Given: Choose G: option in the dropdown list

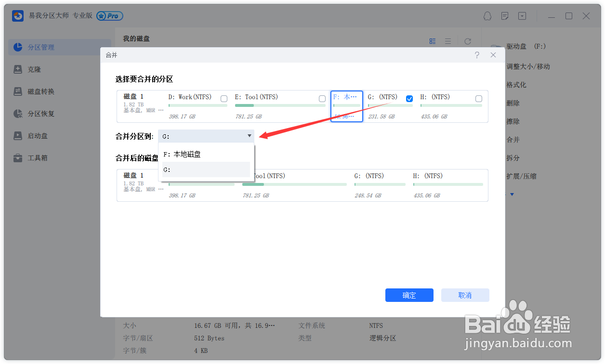Looking at the screenshot, I should 206,170.
